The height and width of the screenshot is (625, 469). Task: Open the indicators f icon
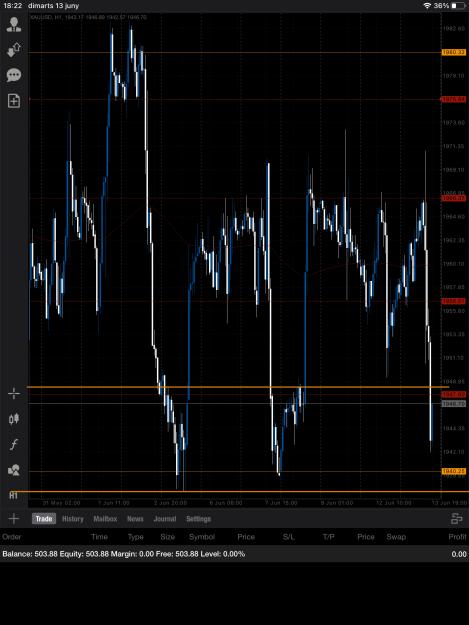click(14, 444)
